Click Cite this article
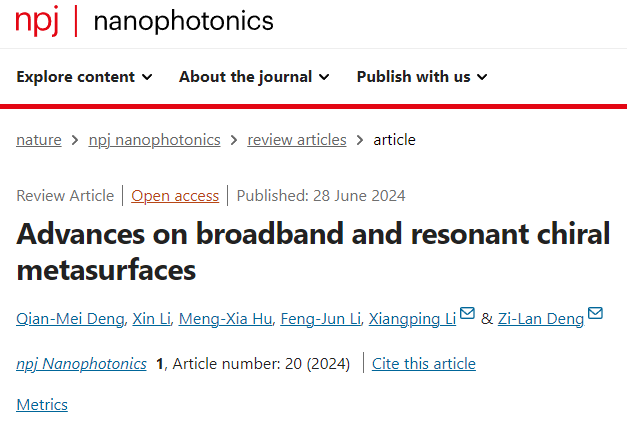Screen dimensions: 627x427 (x=424, y=363)
